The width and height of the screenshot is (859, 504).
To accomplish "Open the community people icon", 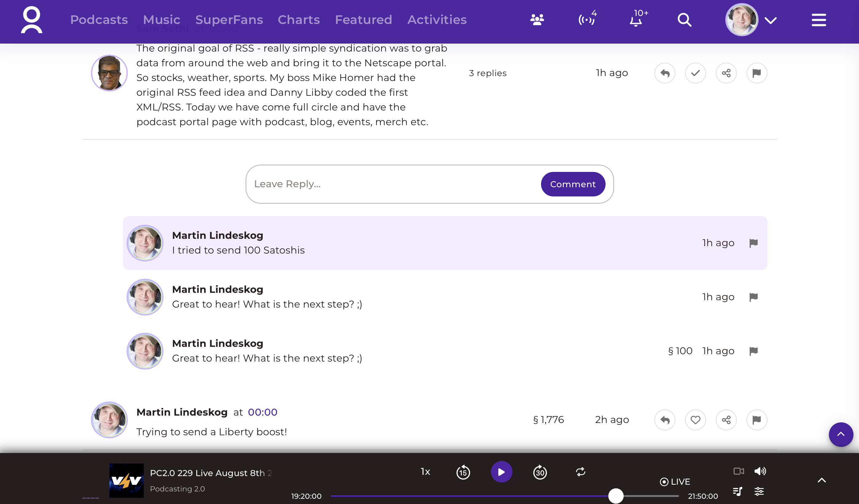I will click(537, 20).
